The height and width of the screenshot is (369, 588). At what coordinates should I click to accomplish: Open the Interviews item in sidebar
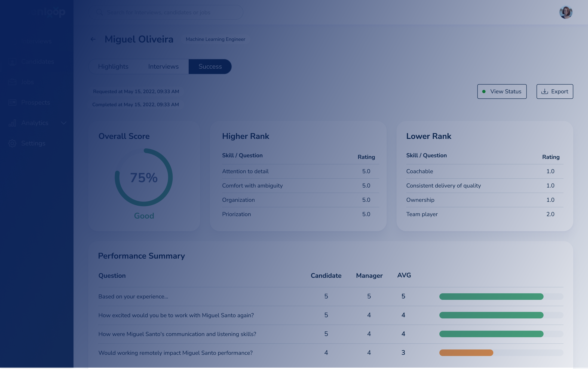point(36,41)
